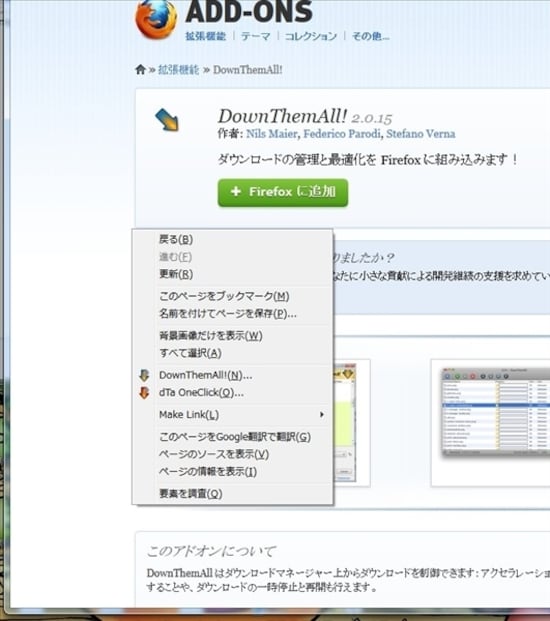550x621 pixels.
Task: Open the コレクション navigation link
Action: (x=311, y=36)
